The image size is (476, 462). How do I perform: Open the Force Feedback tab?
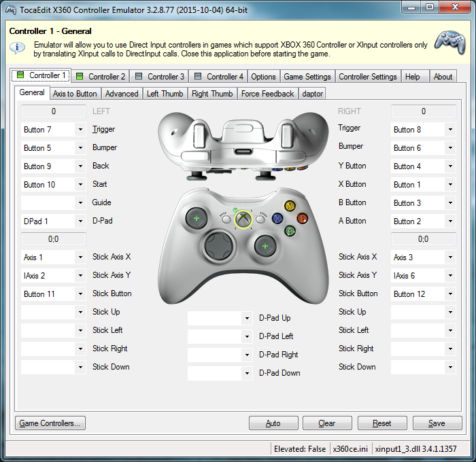(267, 94)
